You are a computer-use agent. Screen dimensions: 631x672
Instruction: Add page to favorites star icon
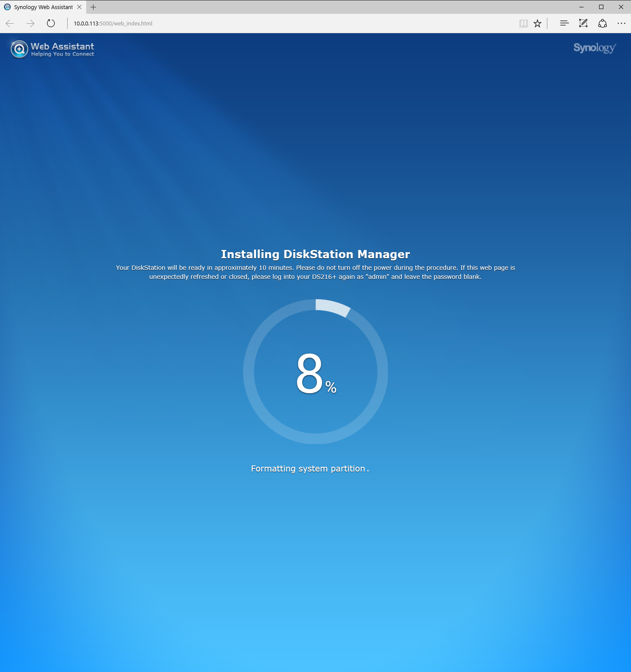[537, 23]
